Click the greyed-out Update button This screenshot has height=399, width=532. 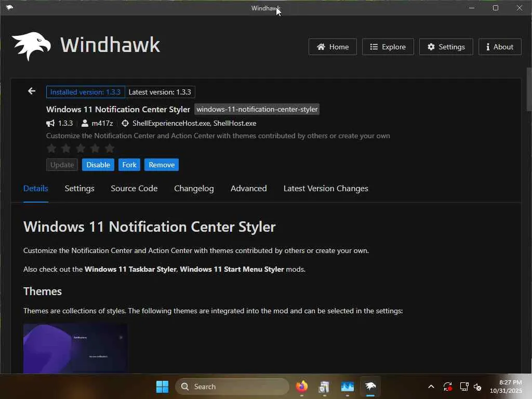click(x=62, y=165)
